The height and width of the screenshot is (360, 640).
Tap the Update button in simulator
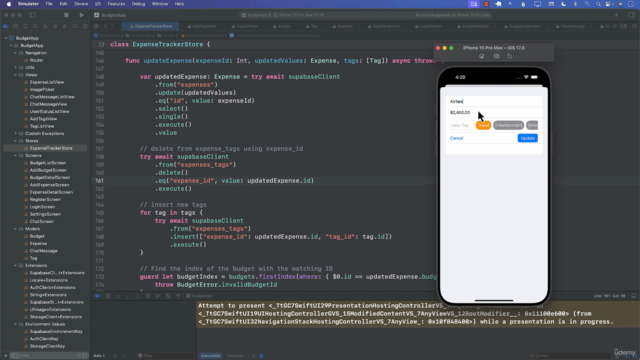point(527,138)
